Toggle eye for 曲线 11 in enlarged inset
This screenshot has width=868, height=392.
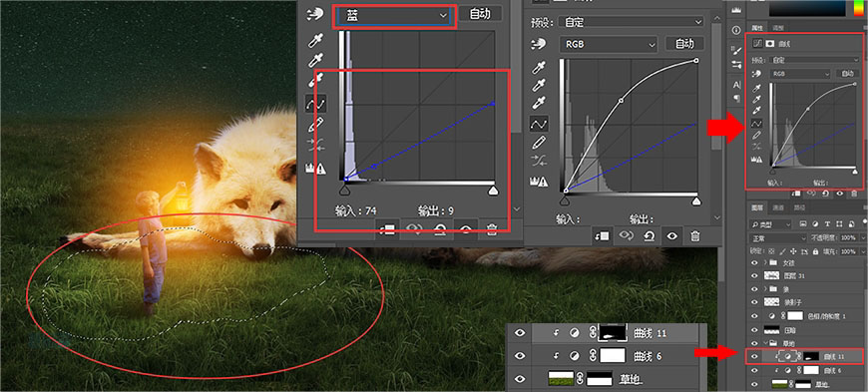click(x=519, y=333)
